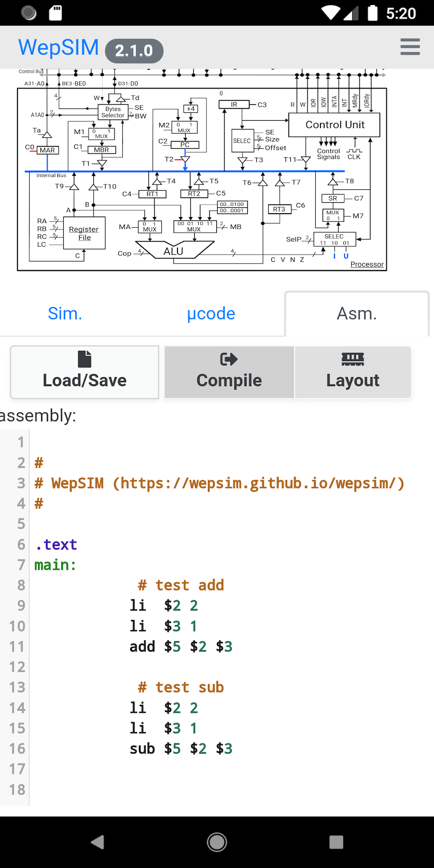Image resolution: width=434 pixels, height=868 pixels.
Task: Click the M1 multiplexer box
Action: click(101, 134)
